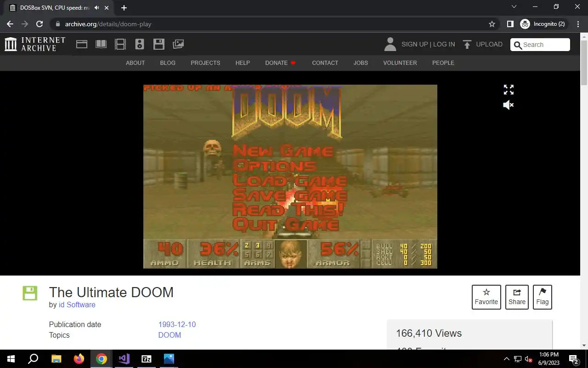Screen dimensions: 588x368
Task: Open the DOOM topic link
Action: (x=170, y=335)
